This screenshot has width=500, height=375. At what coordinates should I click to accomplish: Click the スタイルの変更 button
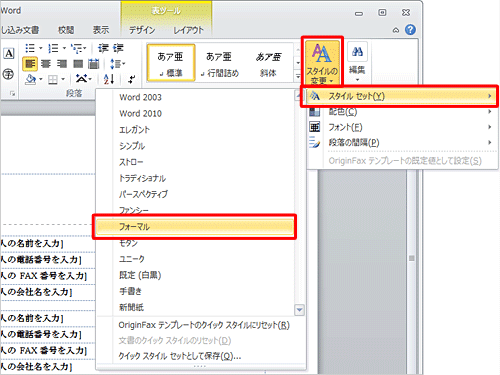point(322,62)
